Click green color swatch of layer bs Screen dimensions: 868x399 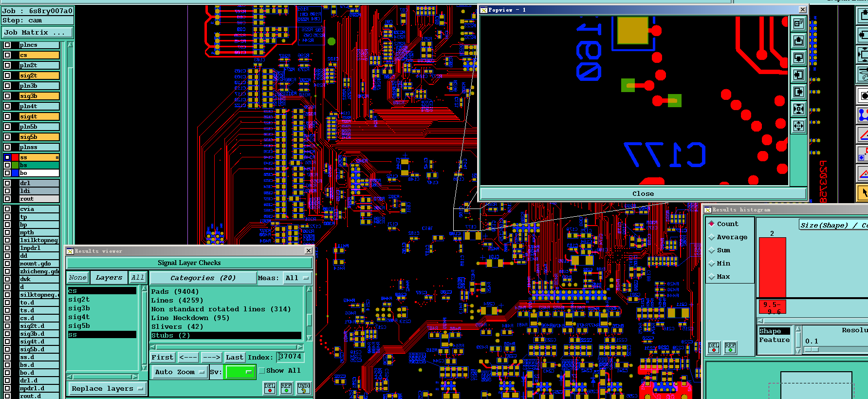pos(15,165)
